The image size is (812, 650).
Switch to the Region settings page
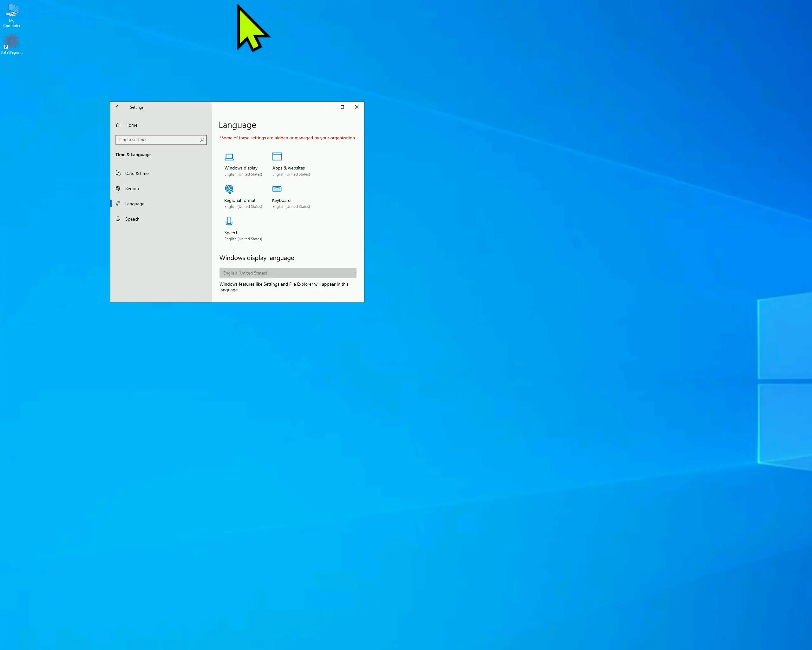[x=132, y=189]
